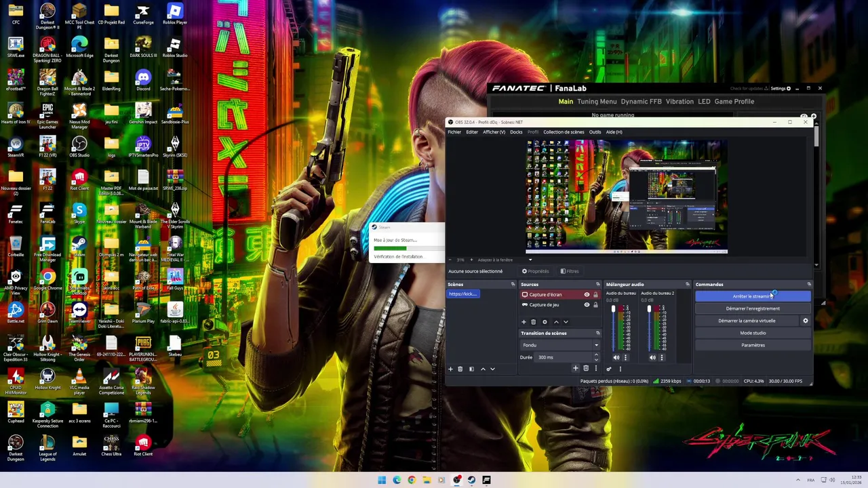The width and height of the screenshot is (868, 488).
Task: Open virtual camera settings gear
Action: tap(806, 321)
